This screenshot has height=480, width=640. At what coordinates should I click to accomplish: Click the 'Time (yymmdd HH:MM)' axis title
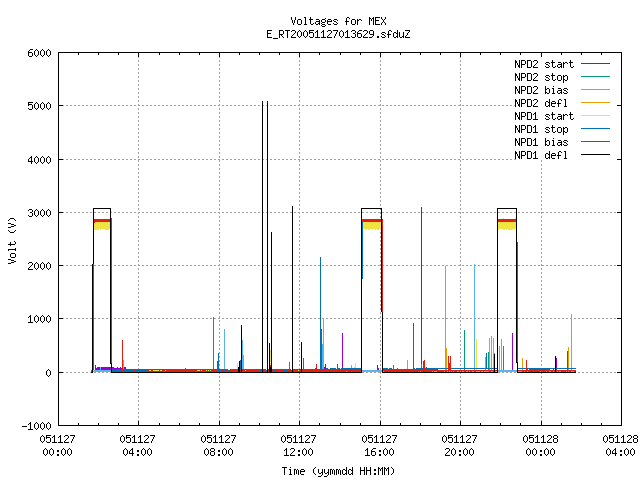click(x=338, y=471)
